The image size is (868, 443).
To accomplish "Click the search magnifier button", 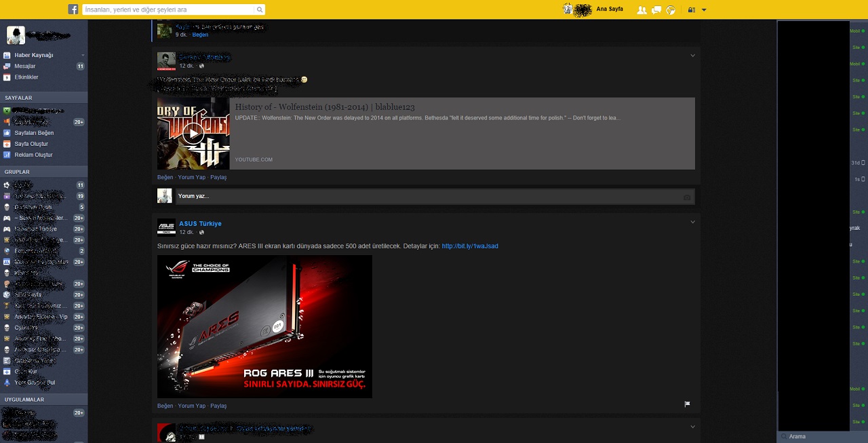I will (x=260, y=9).
